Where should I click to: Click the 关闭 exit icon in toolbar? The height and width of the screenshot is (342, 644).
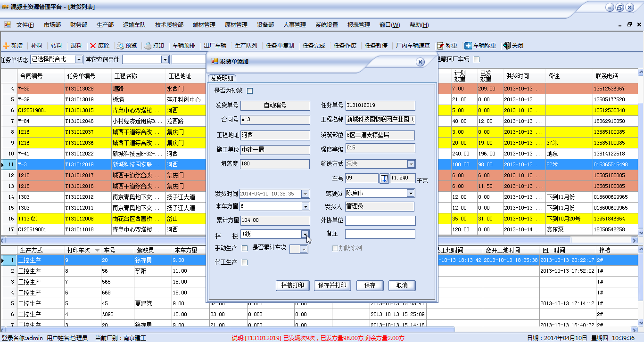507,46
